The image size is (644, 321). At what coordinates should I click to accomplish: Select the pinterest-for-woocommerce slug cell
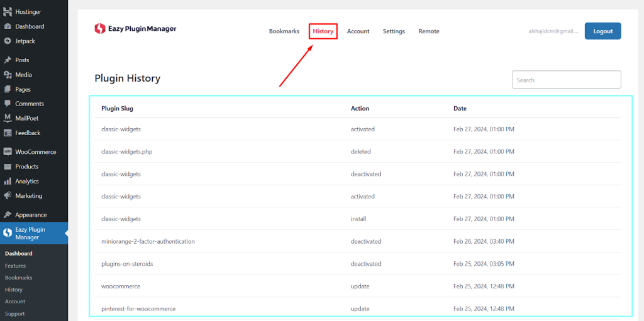[138, 308]
